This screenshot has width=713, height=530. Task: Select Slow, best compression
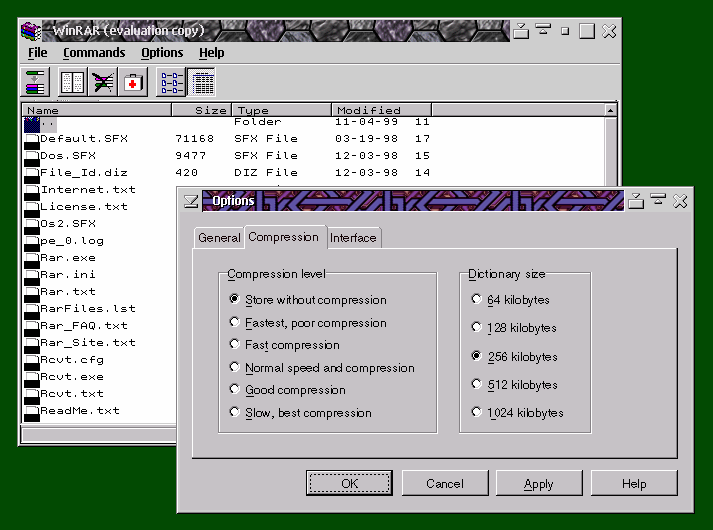click(x=301, y=413)
